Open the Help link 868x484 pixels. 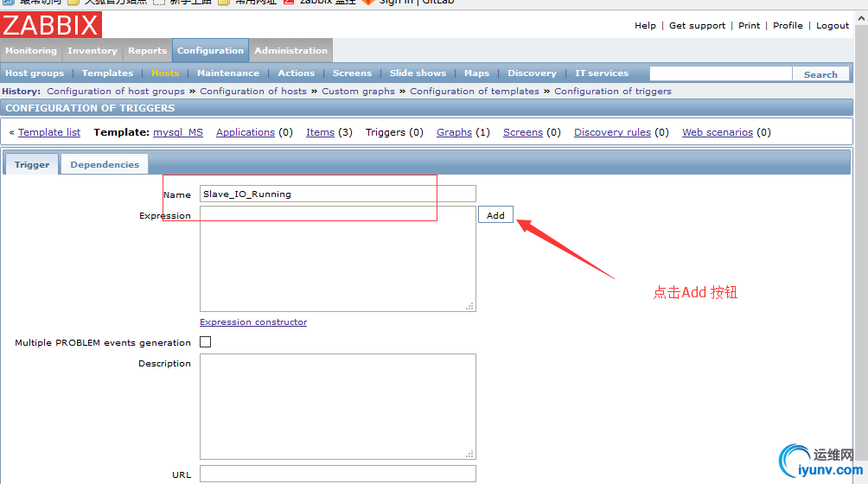click(x=645, y=25)
